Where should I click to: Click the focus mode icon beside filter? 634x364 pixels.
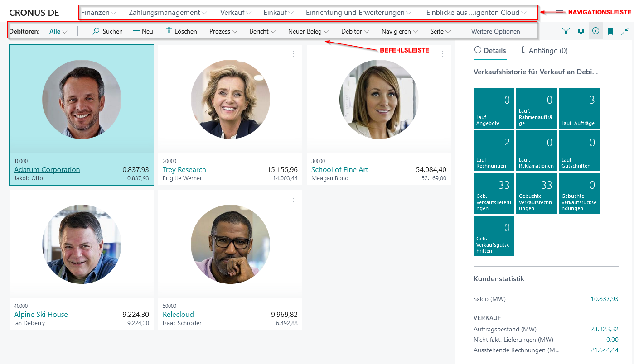point(581,31)
